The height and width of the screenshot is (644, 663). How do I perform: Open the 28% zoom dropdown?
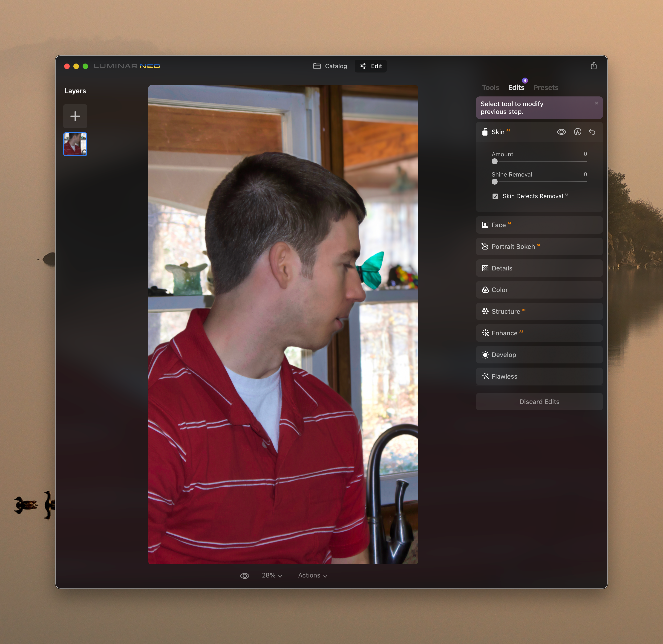tap(272, 576)
